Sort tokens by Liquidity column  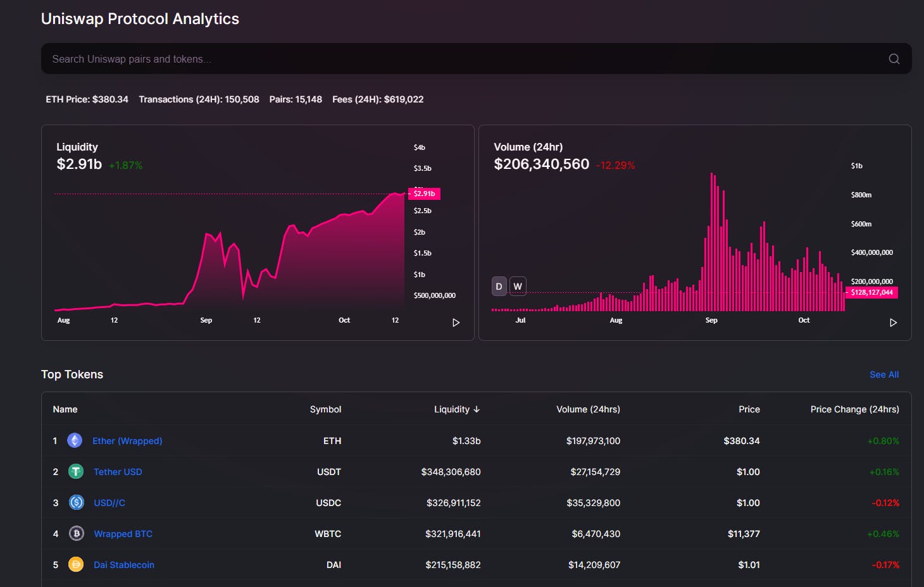[x=456, y=409]
